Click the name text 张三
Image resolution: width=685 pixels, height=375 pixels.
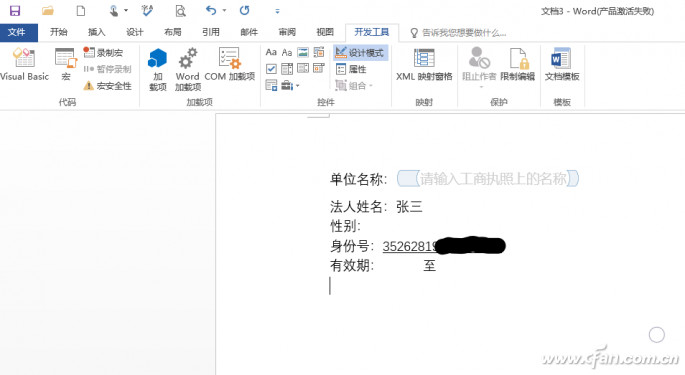[x=409, y=206]
